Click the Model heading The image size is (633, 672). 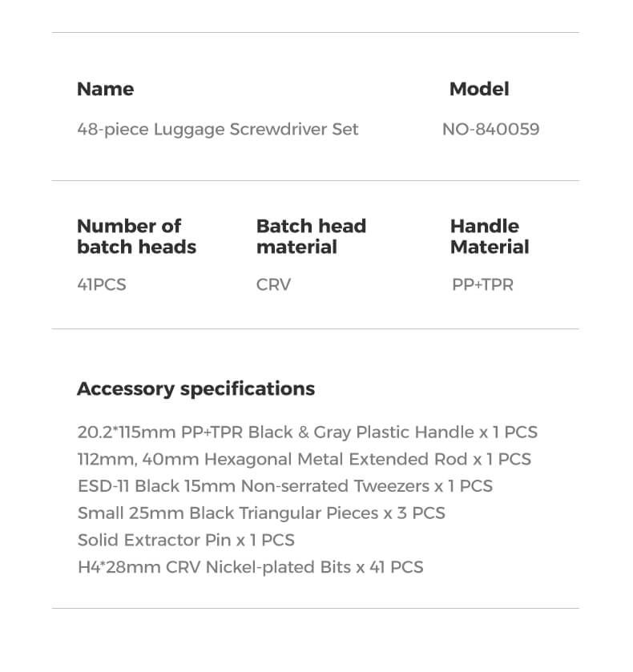pyautogui.click(x=478, y=89)
